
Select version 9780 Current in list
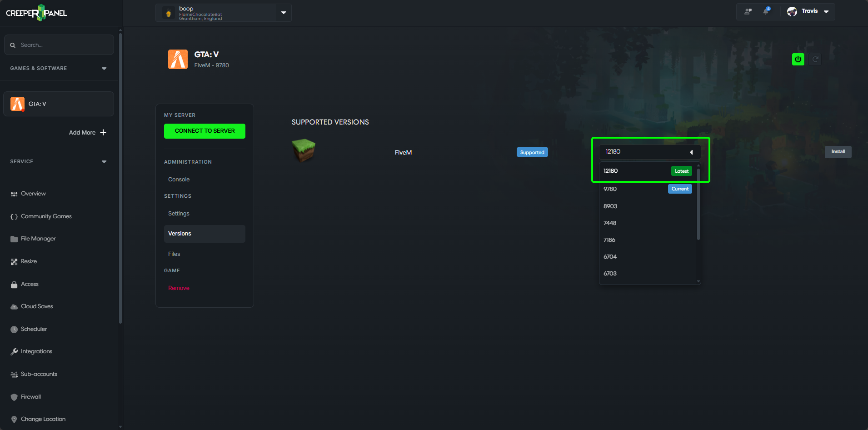pos(648,189)
